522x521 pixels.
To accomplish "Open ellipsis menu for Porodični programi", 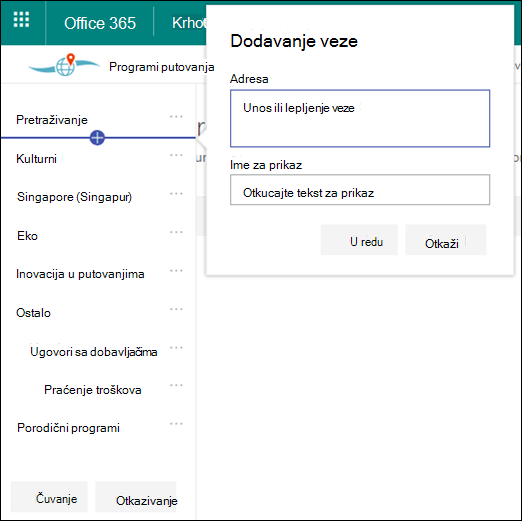I will point(176,424).
